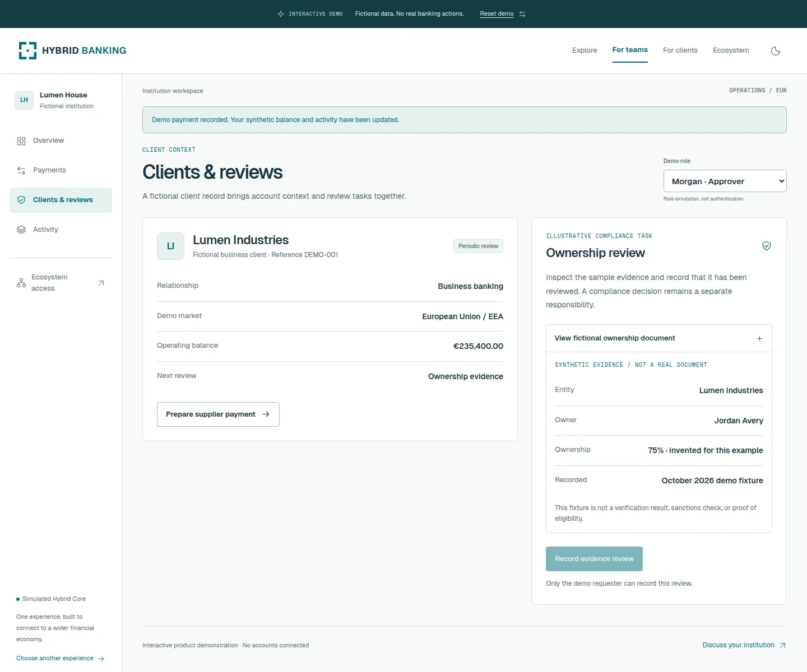Viewport: 807px width, 672px height.
Task: Click the demo payment recorded banner
Action: 464,120
